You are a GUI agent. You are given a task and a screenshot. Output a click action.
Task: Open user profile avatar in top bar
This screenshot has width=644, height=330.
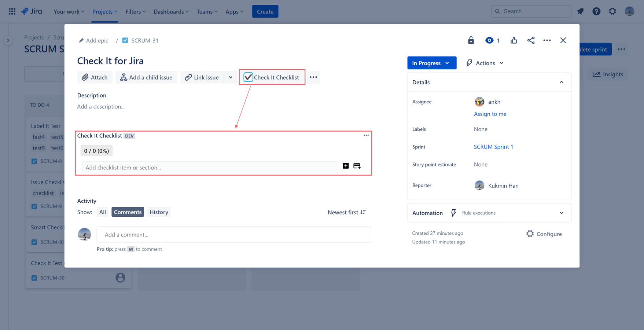[629, 11]
